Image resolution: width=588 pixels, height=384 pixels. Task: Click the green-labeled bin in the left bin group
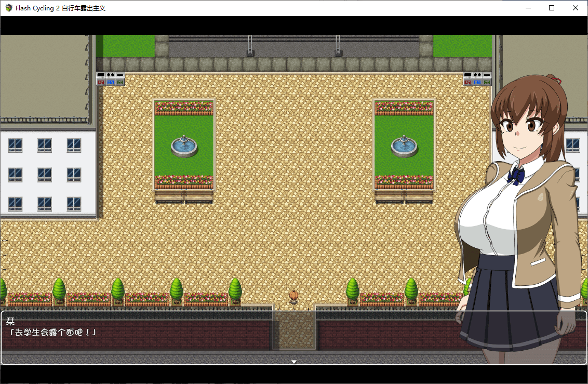[120, 79]
